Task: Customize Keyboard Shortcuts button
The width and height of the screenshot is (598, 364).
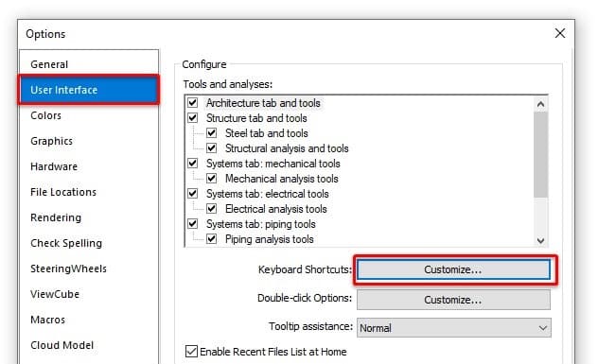Action: pos(453,269)
